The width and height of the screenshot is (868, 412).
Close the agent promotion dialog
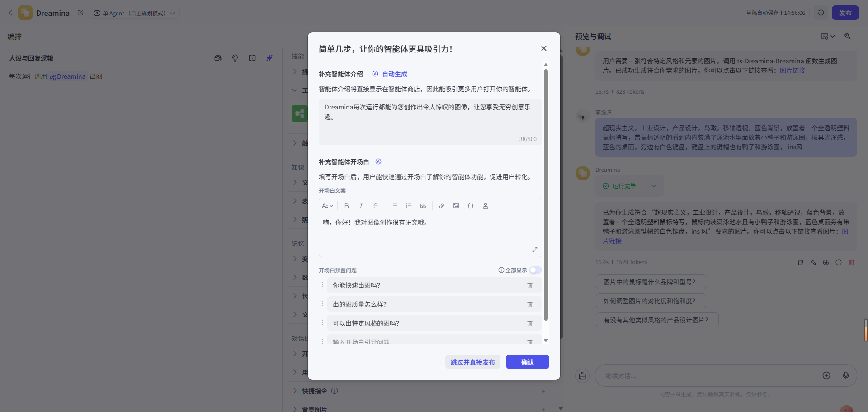pos(544,48)
